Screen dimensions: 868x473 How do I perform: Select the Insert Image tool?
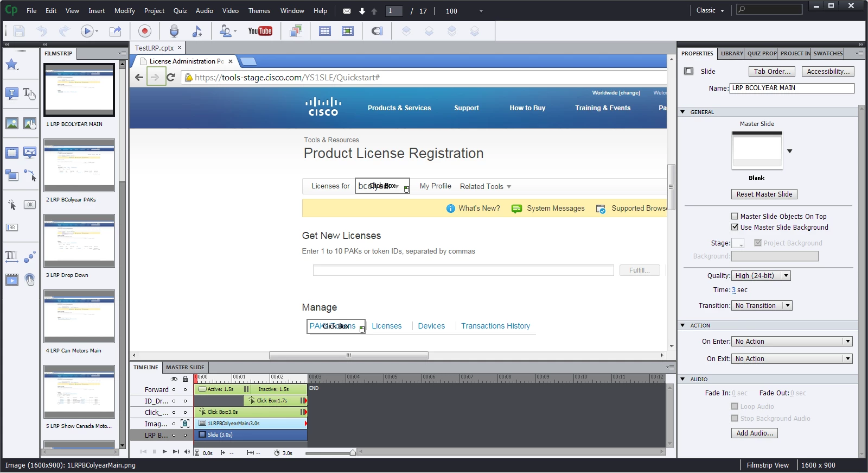click(x=12, y=124)
